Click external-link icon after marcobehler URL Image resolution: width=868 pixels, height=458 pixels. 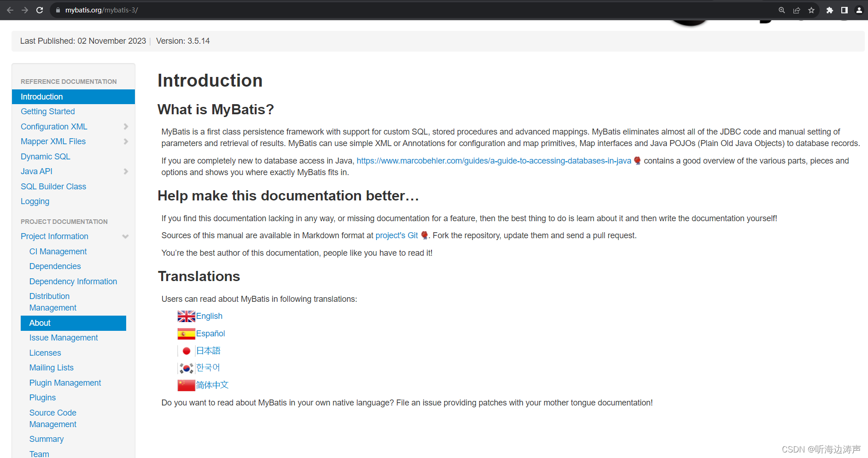637,161
